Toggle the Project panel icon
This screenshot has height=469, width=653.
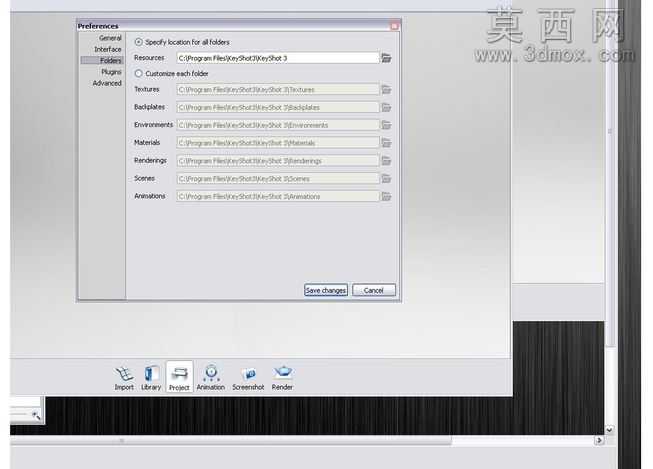click(179, 377)
